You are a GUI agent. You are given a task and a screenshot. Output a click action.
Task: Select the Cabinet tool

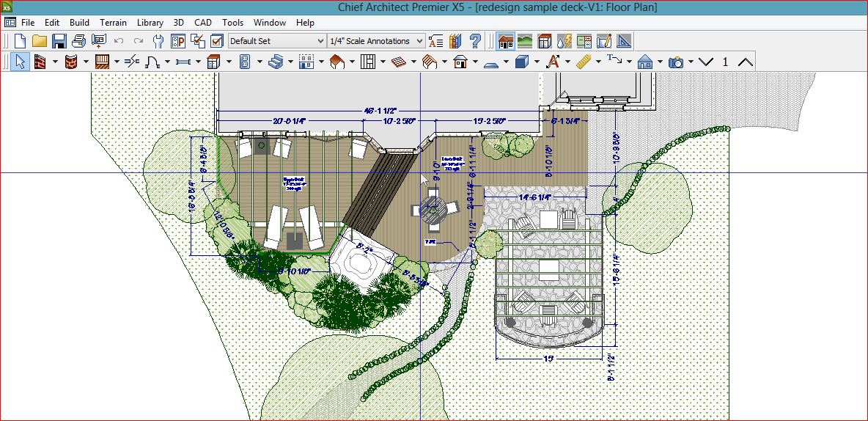pos(213,62)
